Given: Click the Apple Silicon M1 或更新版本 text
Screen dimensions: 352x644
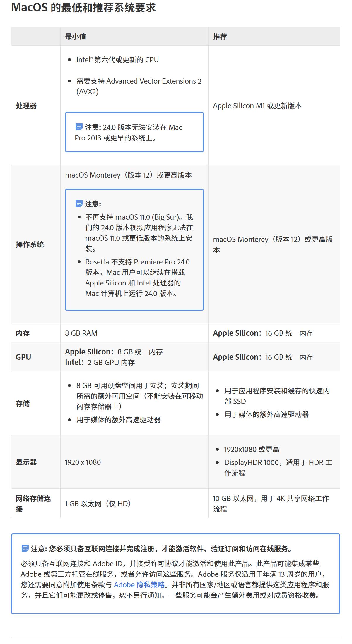Looking at the screenshot, I should tap(257, 106).
